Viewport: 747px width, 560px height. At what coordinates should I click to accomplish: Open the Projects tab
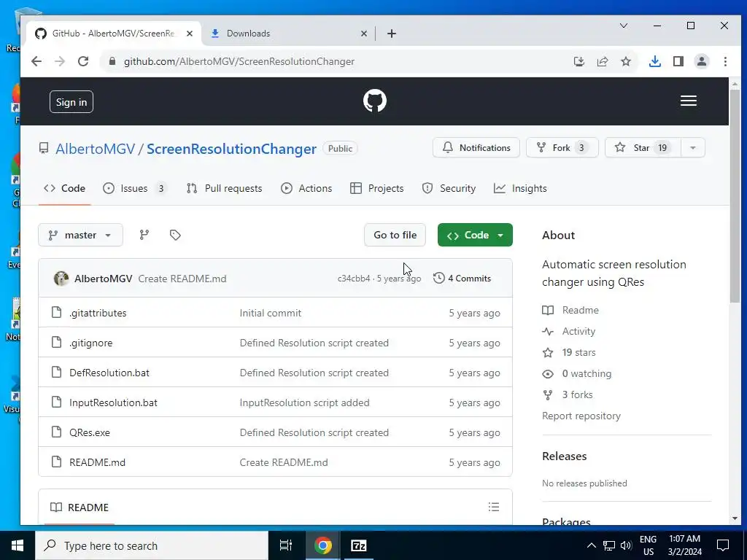pyautogui.click(x=376, y=189)
